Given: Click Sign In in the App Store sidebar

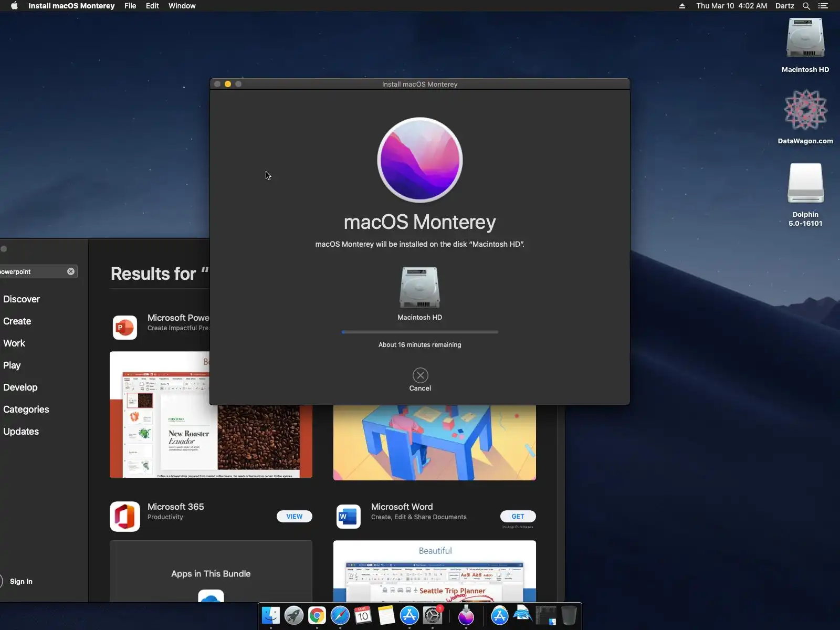Looking at the screenshot, I should tap(21, 581).
